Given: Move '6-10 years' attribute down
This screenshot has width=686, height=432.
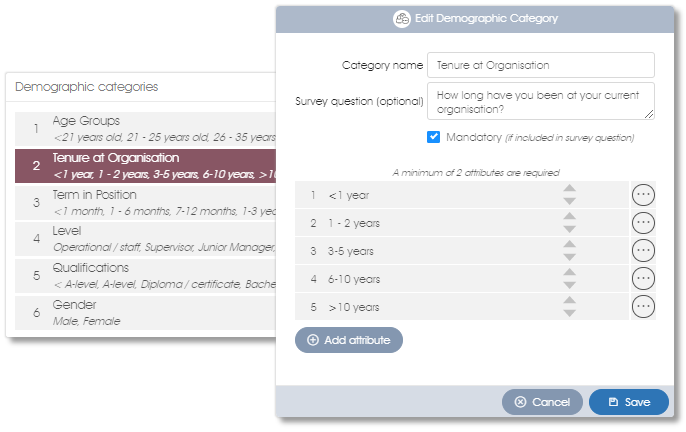Looking at the screenshot, I should [x=569, y=285].
